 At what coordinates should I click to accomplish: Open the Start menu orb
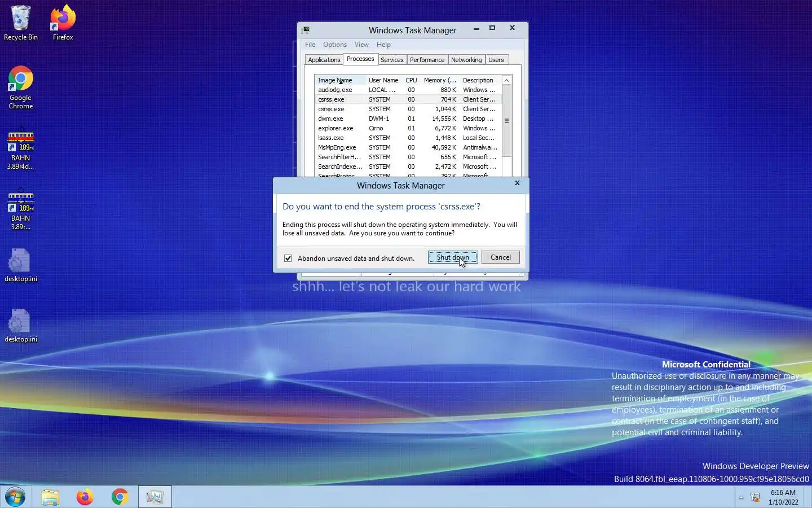pyautogui.click(x=15, y=497)
